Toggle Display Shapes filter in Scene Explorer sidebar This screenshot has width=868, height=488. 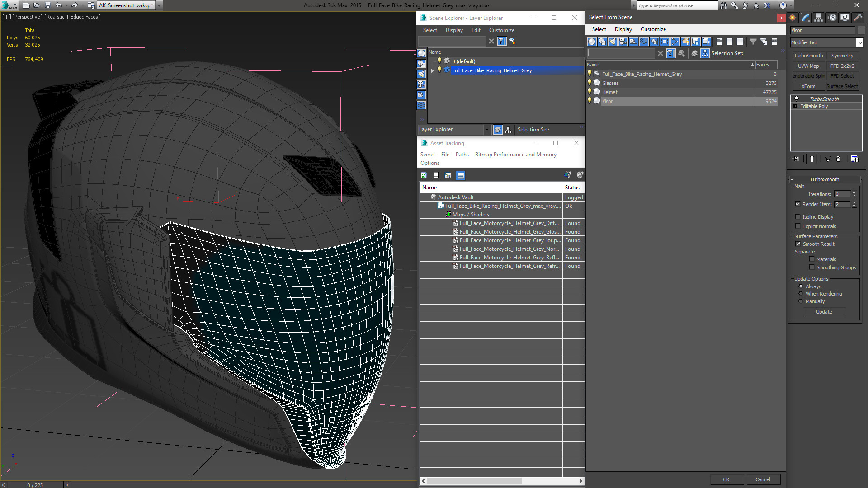pyautogui.click(x=421, y=64)
